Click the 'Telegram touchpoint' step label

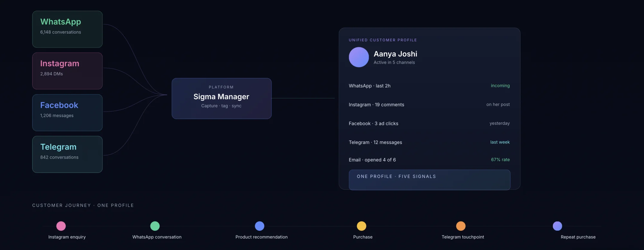(x=463, y=237)
